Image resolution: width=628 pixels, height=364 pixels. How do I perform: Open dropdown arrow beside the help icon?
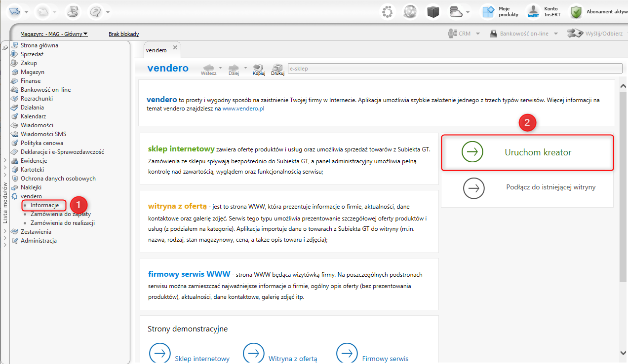pos(108,11)
